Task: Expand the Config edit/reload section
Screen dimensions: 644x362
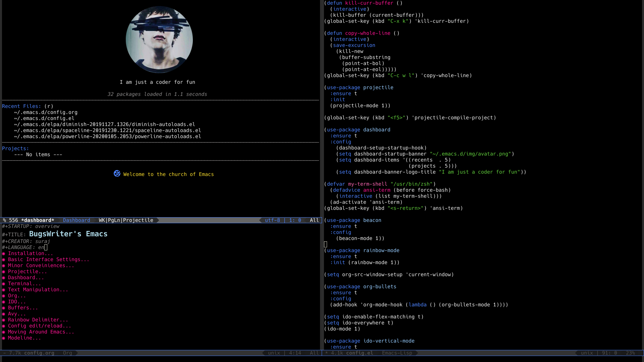Action: pos(39,326)
